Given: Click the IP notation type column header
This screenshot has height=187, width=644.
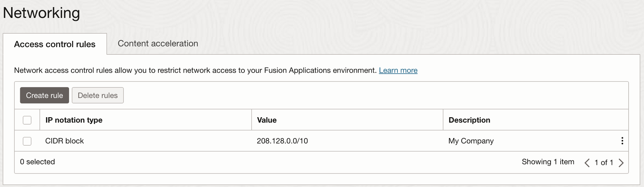Looking at the screenshot, I should tap(74, 120).
